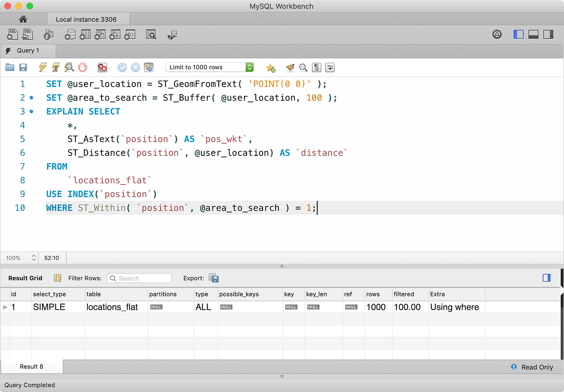
Task: Toggle the secondary sidebar panel
Action: click(x=548, y=34)
